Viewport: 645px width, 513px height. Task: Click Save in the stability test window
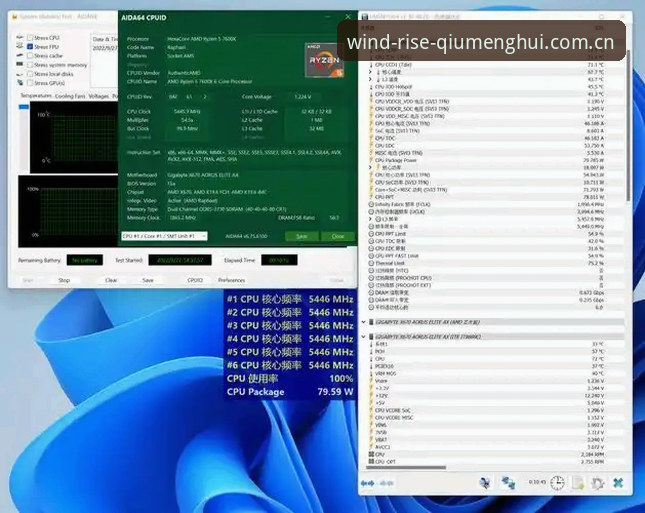click(148, 280)
